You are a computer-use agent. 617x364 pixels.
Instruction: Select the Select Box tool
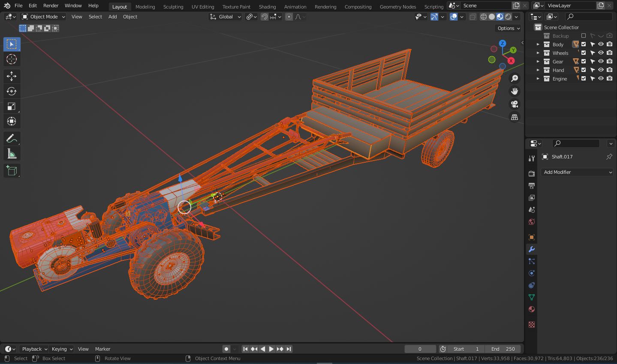(x=12, y=44)
